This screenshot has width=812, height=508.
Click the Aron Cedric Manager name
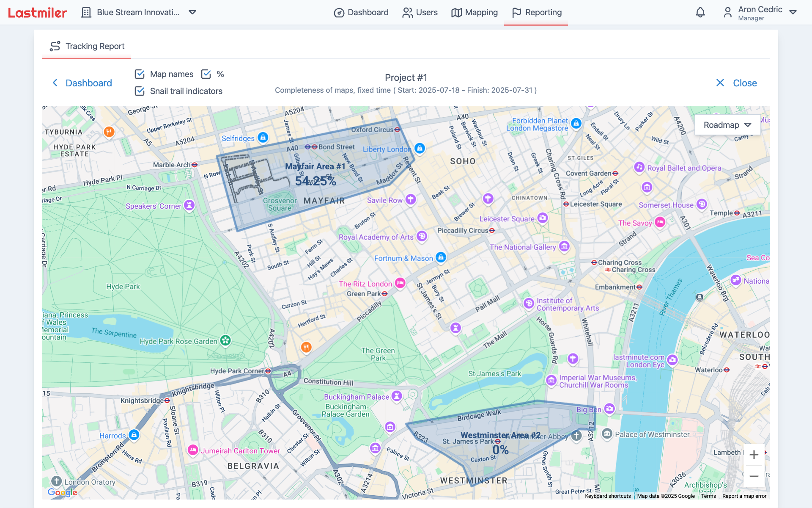tap(760, 13)
